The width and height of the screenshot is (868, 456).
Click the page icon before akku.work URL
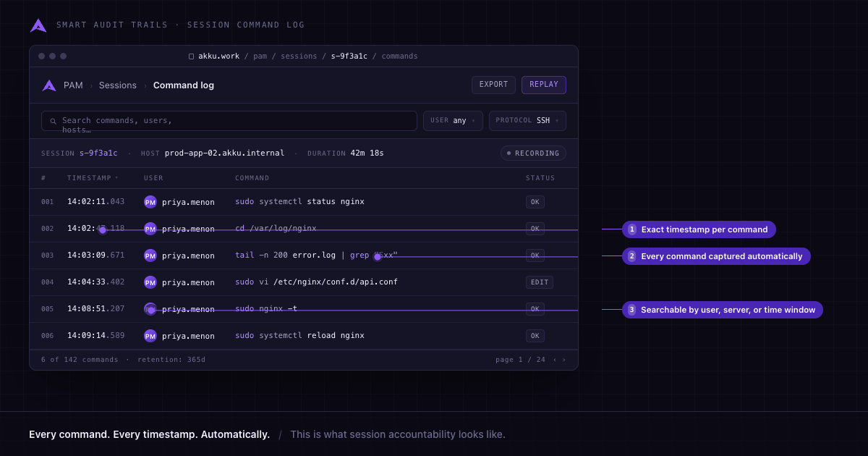[191, 56]
